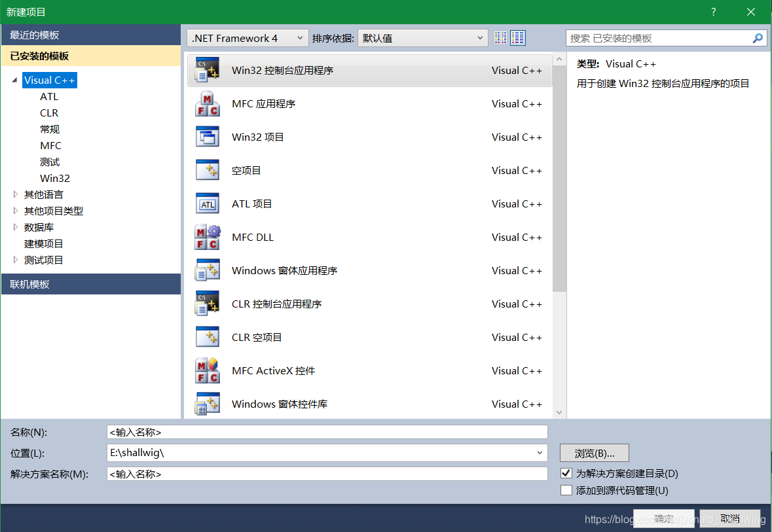Select the ATL 项目 icon
The height and width of the screenshot is (532, 772).
pyautogui.click(x=208, y=204)
